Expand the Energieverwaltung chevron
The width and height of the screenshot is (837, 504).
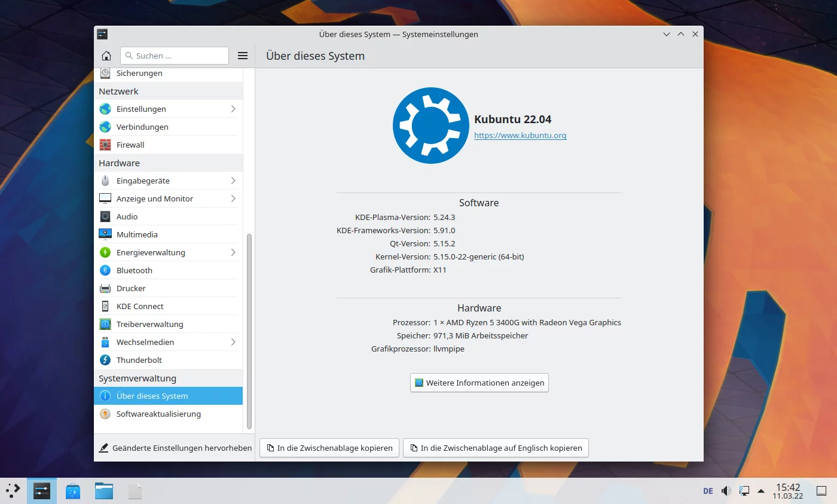pyautogui.click(x=233, y=252)
